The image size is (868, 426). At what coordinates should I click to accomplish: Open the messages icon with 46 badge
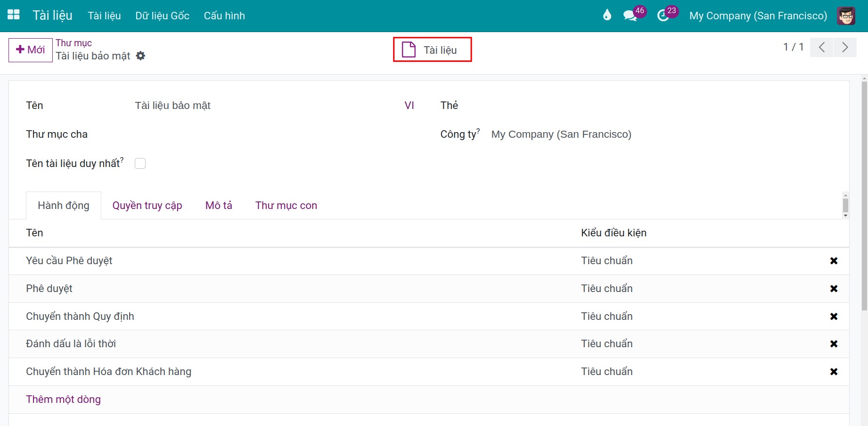(630, 16)
